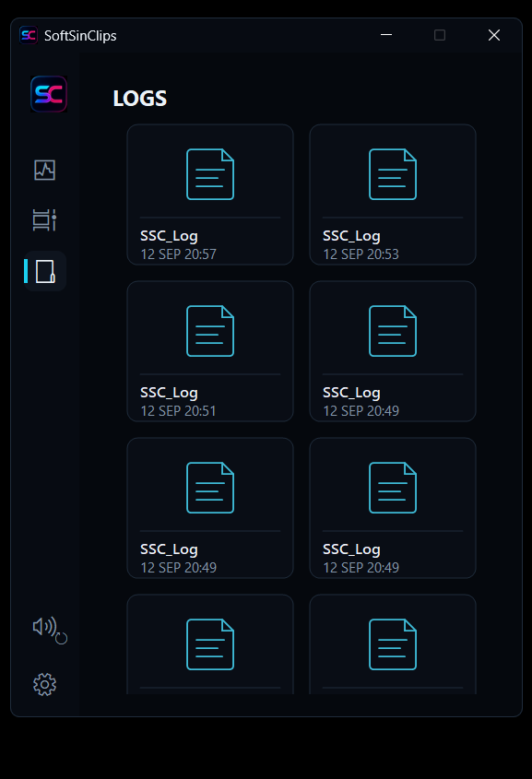
Task: Select the SSC_Log name dated 12 SEP 20:51
Action: click(169, 393)
